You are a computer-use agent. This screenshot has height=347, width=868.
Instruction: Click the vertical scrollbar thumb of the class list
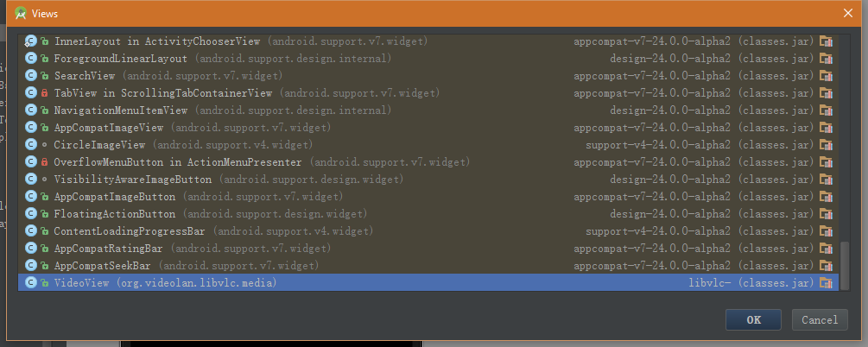pos(844,264)
